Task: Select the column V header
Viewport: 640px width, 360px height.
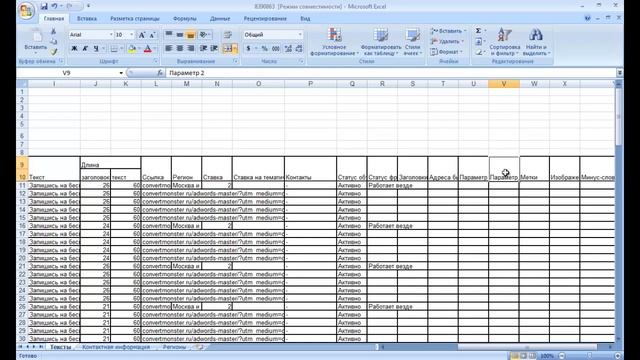Action: [504, 84]
